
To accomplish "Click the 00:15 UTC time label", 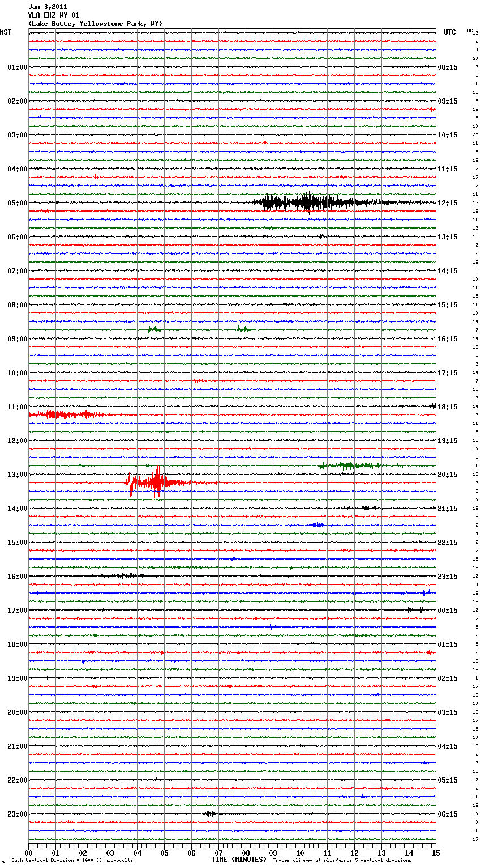I will 448,611.
